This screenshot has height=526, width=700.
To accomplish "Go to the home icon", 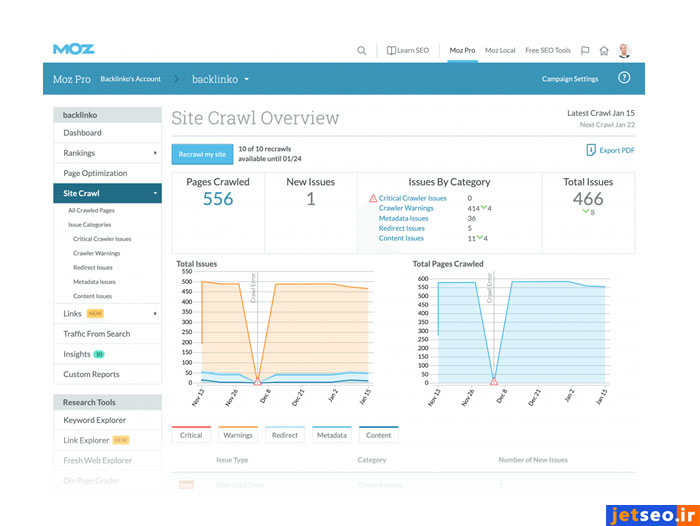I will point(604,50).
